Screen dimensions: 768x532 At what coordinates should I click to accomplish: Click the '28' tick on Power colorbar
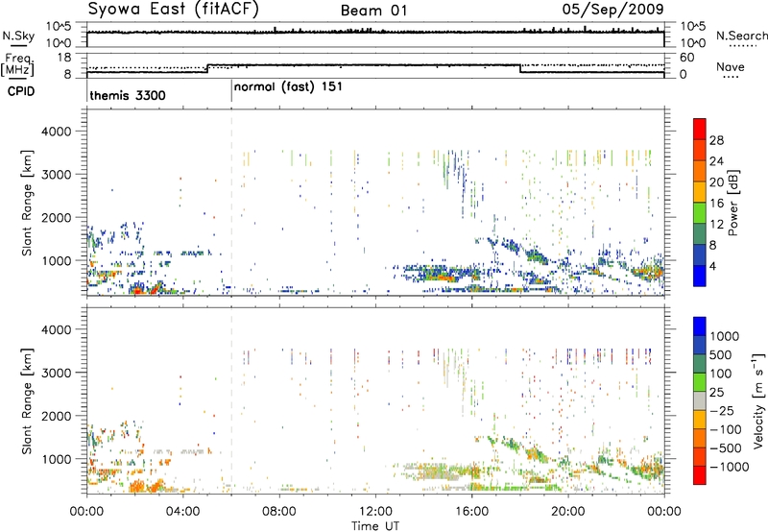[x=716, y=140]
